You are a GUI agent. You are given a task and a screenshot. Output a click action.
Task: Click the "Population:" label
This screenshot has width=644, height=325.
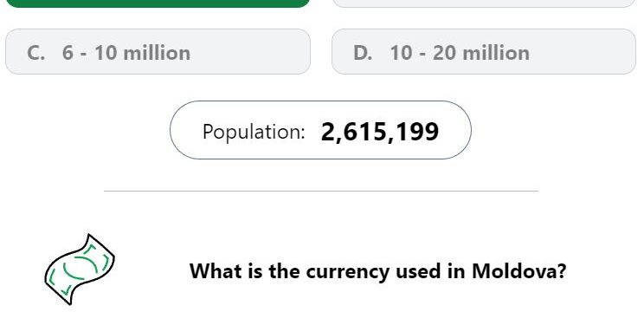point(254,133)
